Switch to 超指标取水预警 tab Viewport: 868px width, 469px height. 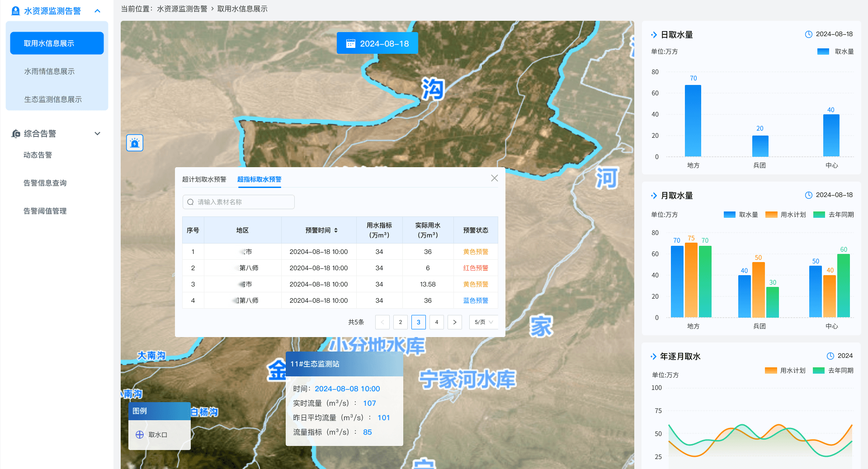tap(259, 179)
